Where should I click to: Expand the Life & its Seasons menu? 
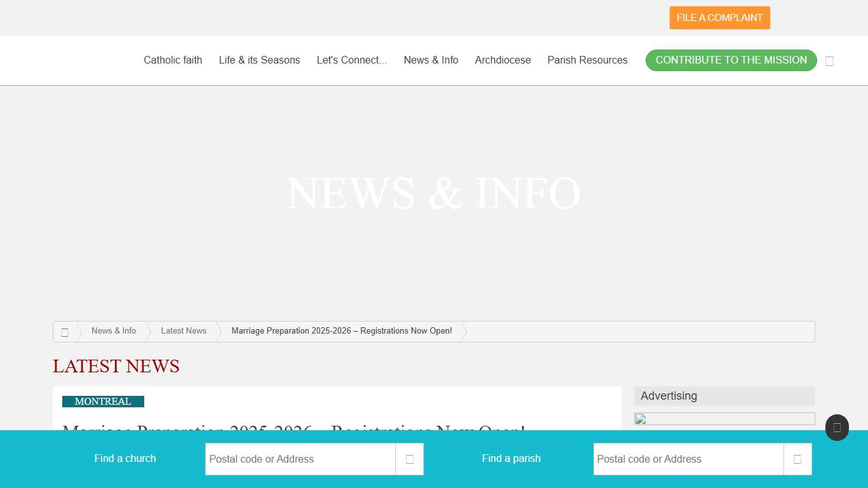[x=259, y=60]
